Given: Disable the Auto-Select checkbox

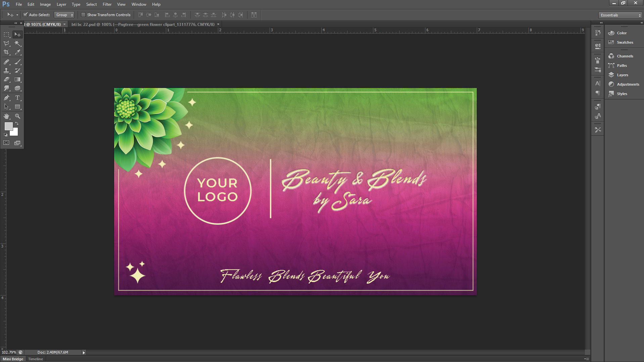Looking at the screenshot, I should [26, 15].
